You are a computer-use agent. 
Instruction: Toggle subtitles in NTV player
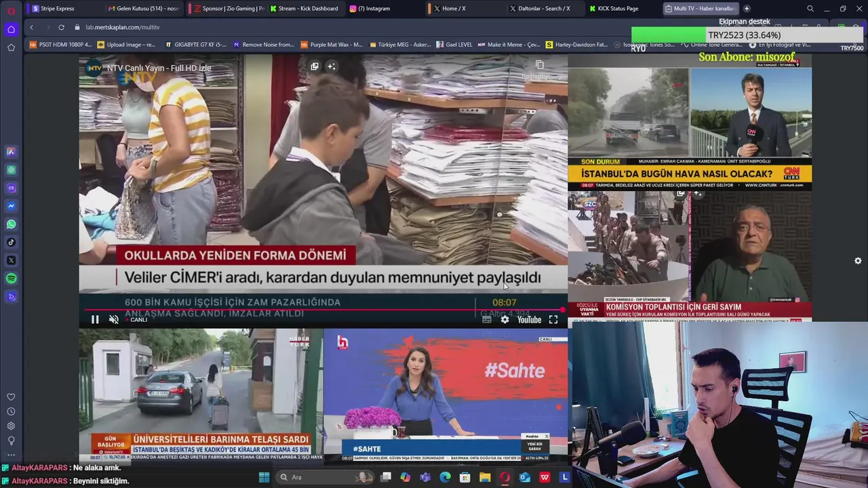486,320
